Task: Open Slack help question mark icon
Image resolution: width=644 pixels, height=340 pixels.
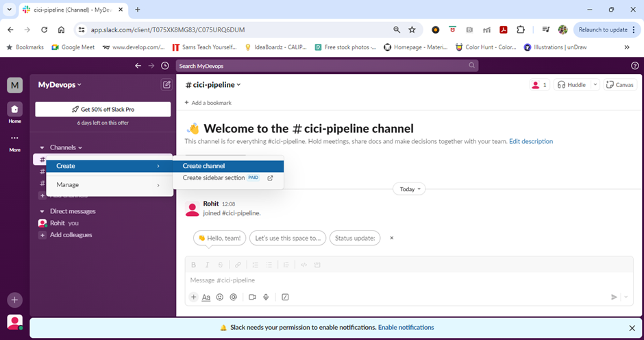Action: (x=634, y=66)
